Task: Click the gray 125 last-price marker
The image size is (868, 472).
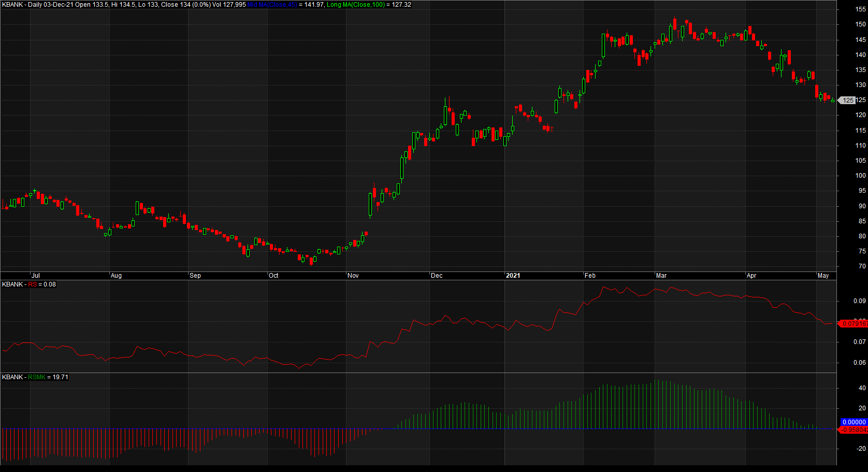Action: click(x=847, y=101)
